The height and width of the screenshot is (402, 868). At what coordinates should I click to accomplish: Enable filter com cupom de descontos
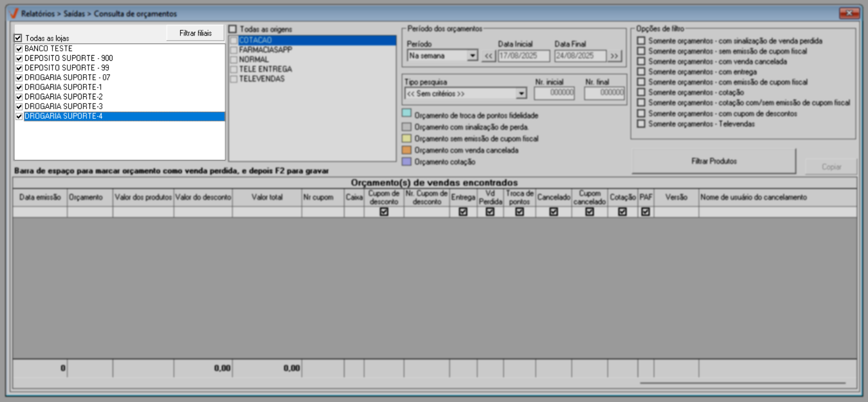point(641,113)
